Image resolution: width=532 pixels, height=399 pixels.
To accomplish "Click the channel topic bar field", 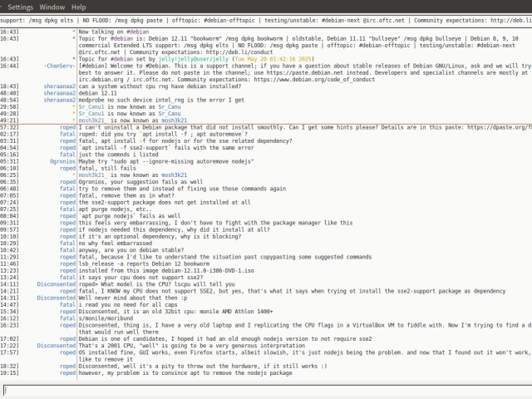I will pos(266,20).
